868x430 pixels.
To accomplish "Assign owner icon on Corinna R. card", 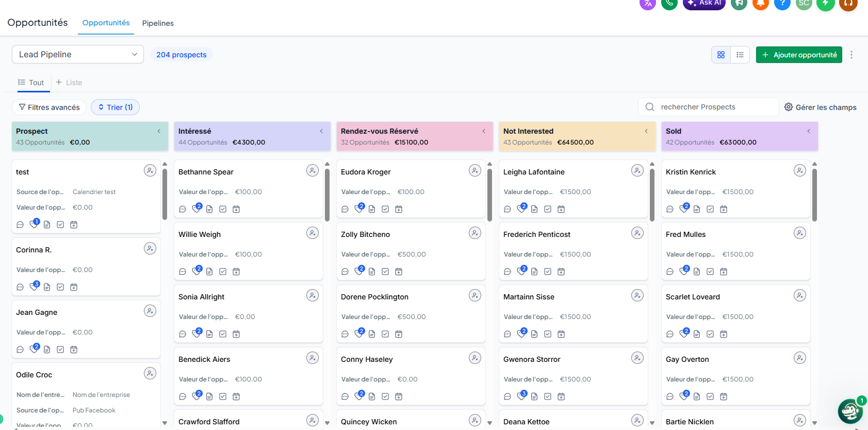I will (150, 249).
